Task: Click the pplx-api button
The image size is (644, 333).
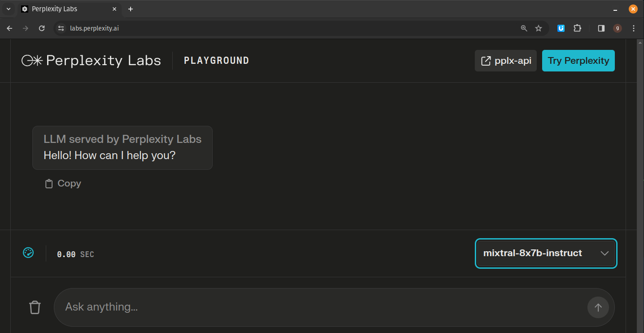Action: [x=506, y=61]
